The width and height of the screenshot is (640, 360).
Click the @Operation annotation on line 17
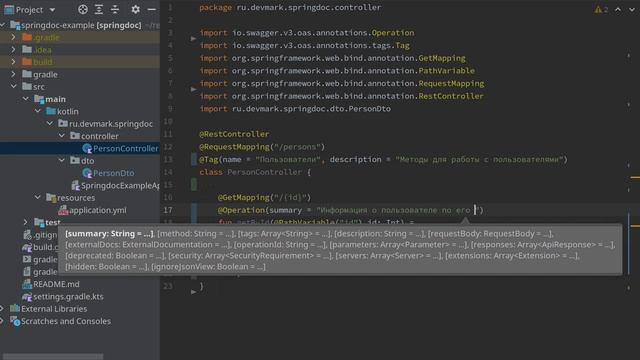point(241,210)
